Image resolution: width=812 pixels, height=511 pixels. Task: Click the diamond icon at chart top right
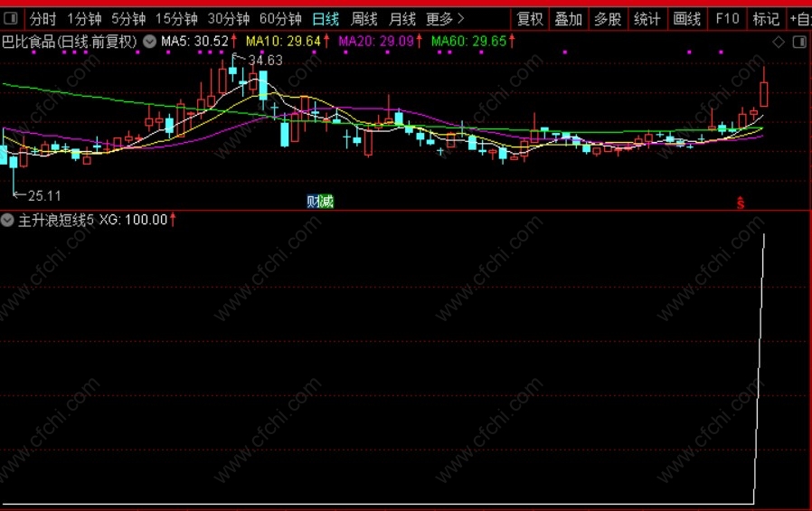[x=779, y=42]
